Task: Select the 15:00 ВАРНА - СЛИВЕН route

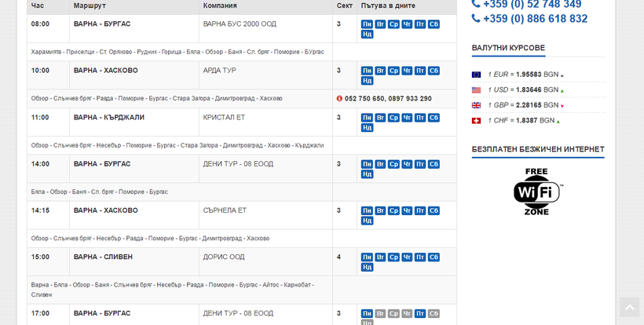Action: (x=103, y=257)
